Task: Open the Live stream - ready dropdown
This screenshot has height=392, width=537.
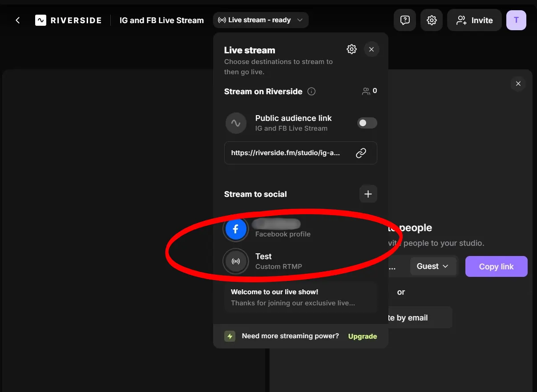Action: (261, 20)
